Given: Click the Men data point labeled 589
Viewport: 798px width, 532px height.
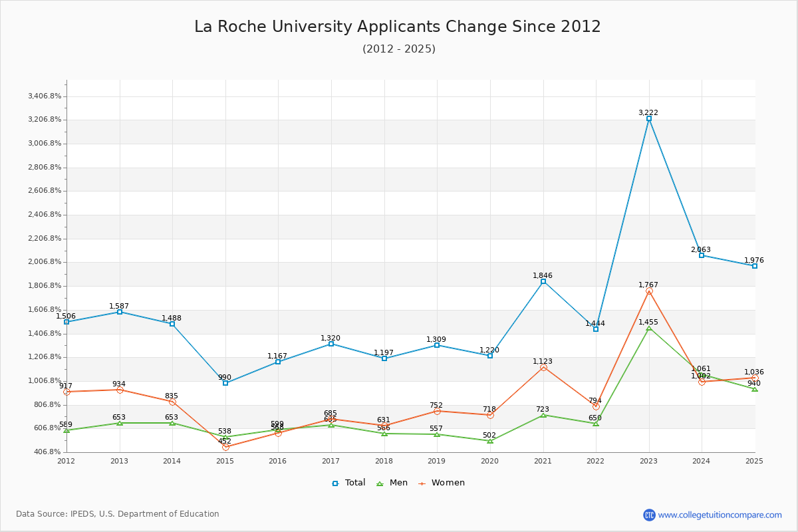Looking at the screenshot, I should tap(66, 430).
